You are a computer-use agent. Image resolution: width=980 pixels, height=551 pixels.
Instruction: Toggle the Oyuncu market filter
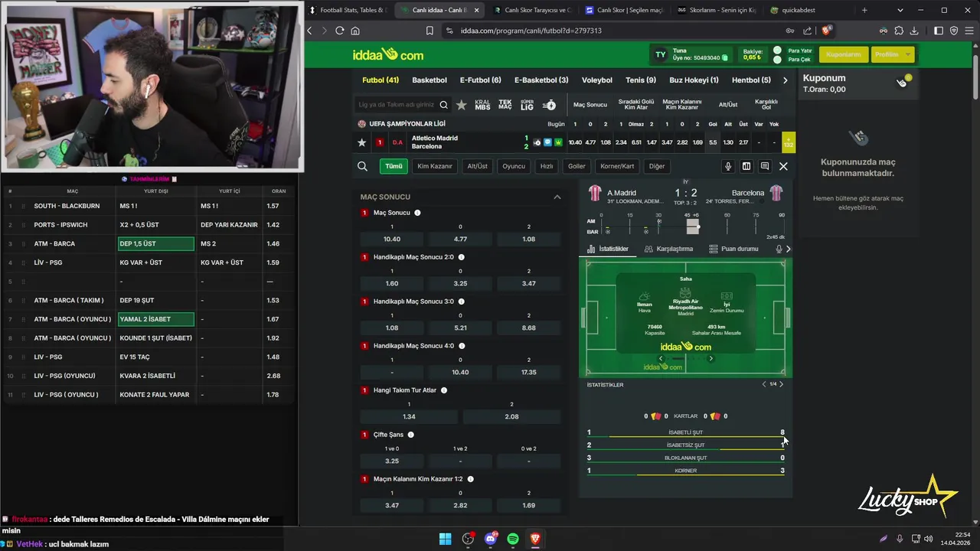click(x=514, y=166)
